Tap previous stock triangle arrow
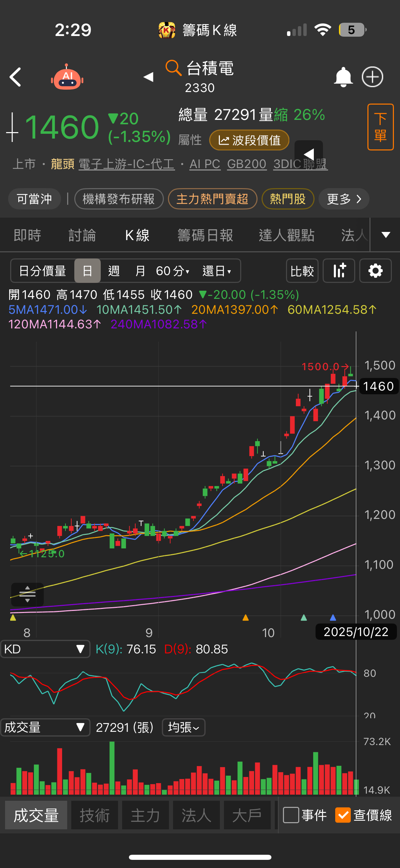400x868 pixels. 148,77
